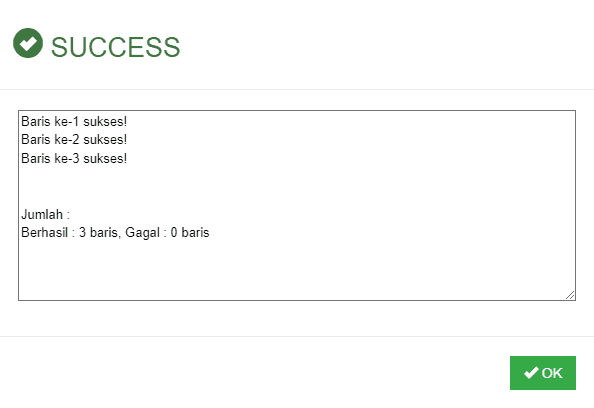Click the green success checkmark circle icon
Screen dimensions: 594x408
click(28, 43)
